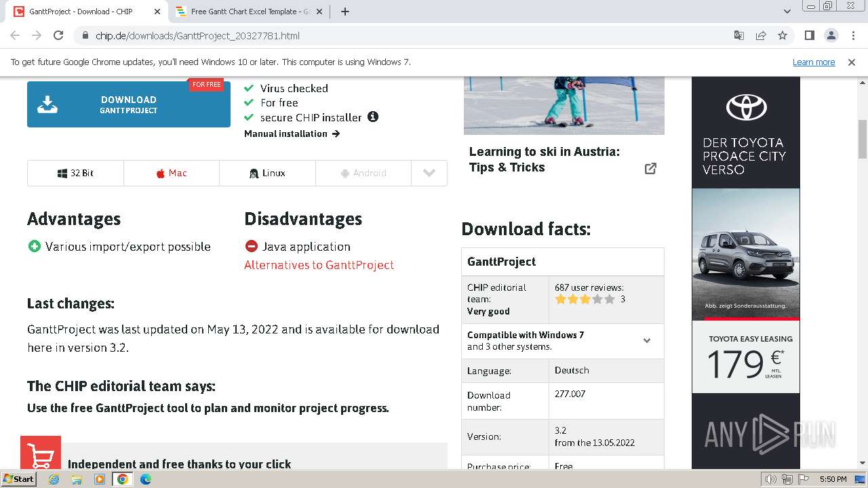Click the scrollbar down arrow

863,464
